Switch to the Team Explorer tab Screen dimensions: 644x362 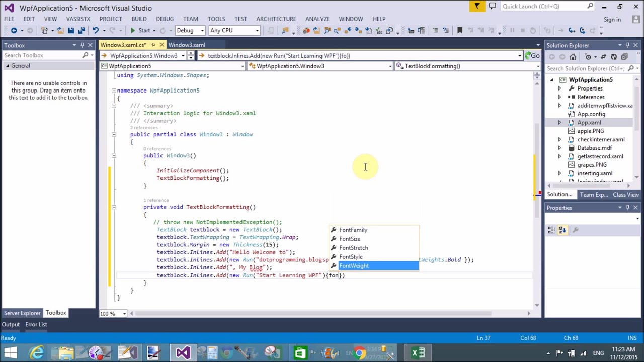594,195
